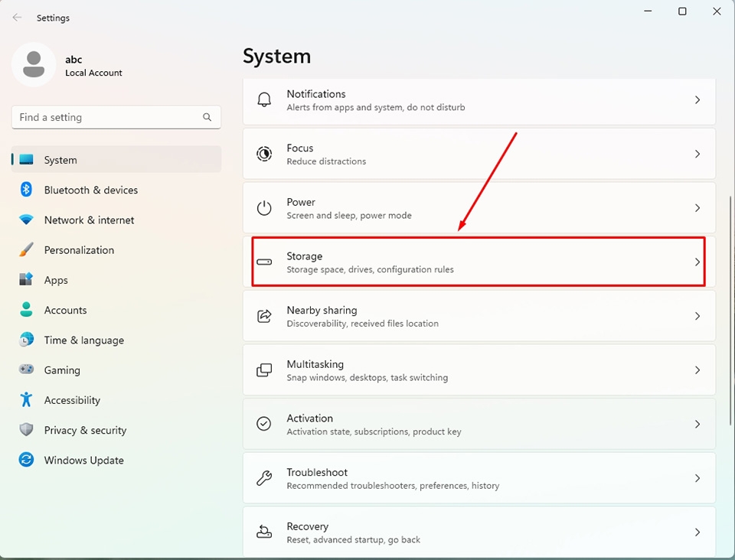Select Gaming in the sidebar
735x560 pixels.
pyautogui.click(x=116, y=370)
